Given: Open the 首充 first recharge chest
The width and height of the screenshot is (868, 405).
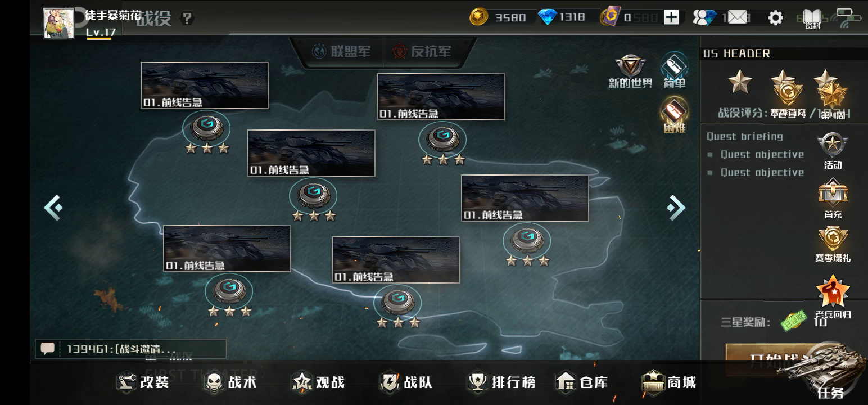Looking at the screenshot, I should coord(833,199).
